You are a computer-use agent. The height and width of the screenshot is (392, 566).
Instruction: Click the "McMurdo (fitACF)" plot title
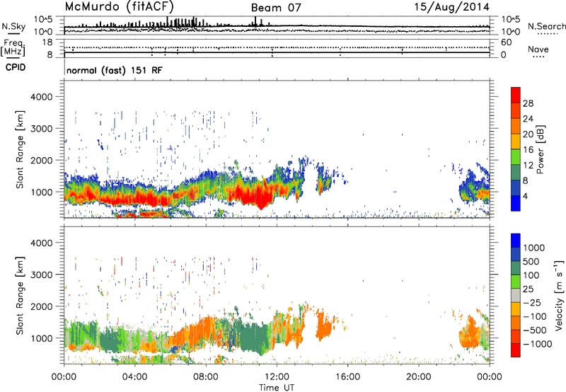pyautogui.click(x=120, y=6)
